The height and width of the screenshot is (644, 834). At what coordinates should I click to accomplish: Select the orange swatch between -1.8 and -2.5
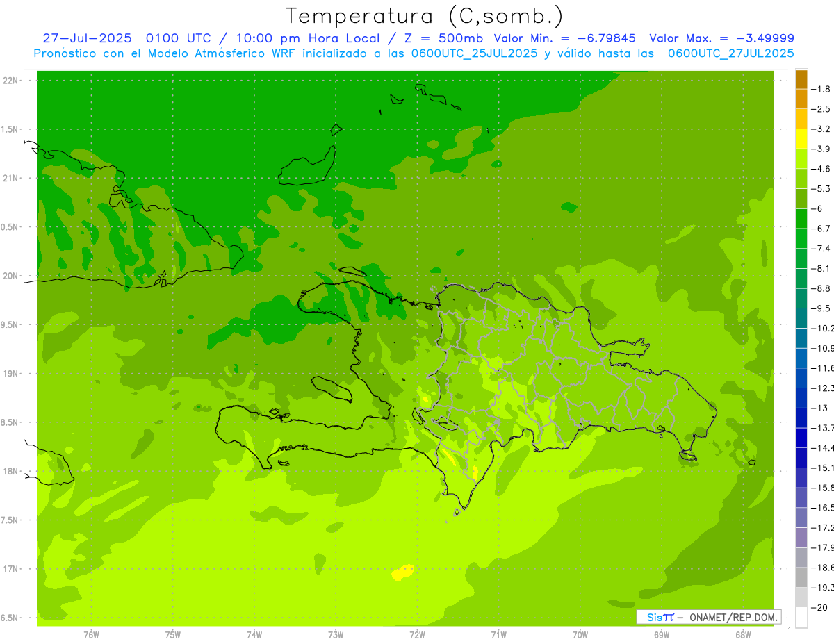[801, 99]
